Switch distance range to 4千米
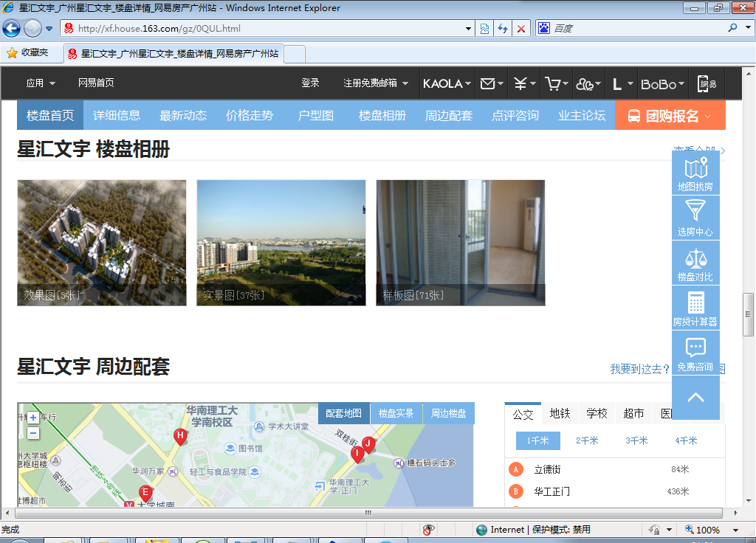Screen dimensions: 756x543 point(686,440)
